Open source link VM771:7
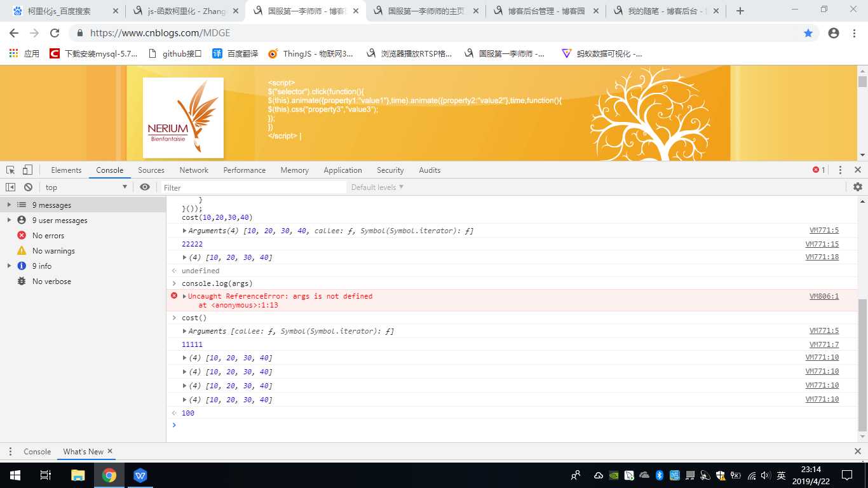Image resolution: width=868 pixels, height=488 pixels. tap(824, 344)
